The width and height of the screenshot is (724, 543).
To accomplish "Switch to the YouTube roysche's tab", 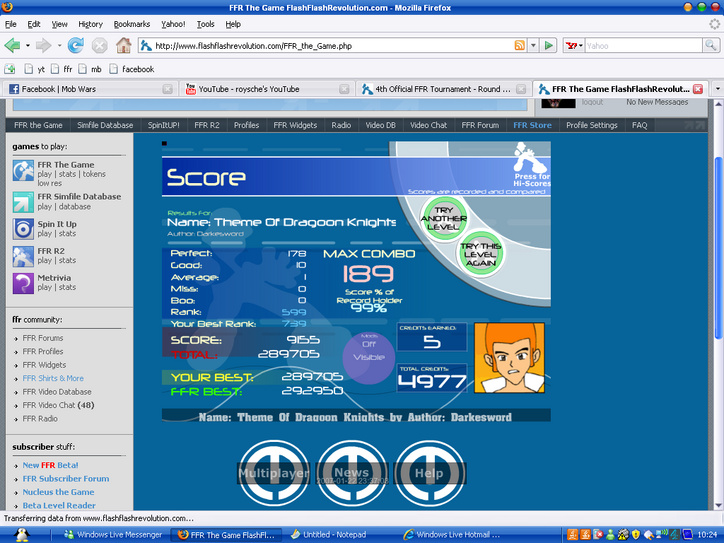I will 267,89.
